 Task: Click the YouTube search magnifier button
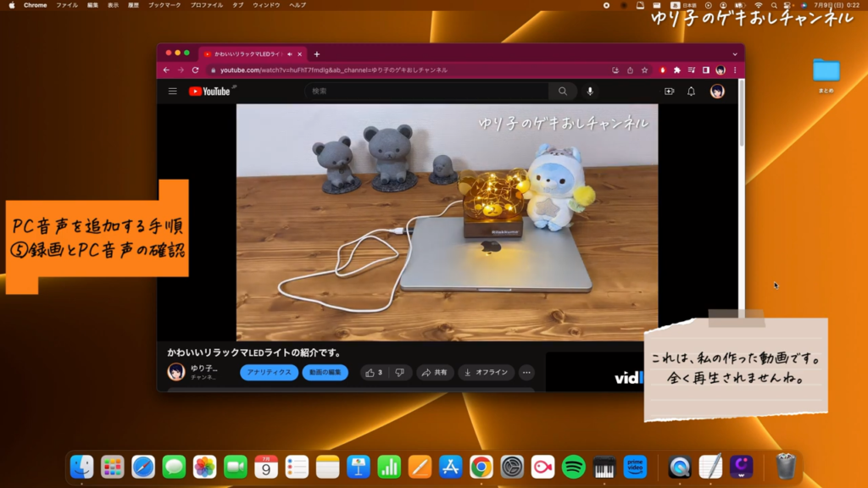(x=563, y=91)
